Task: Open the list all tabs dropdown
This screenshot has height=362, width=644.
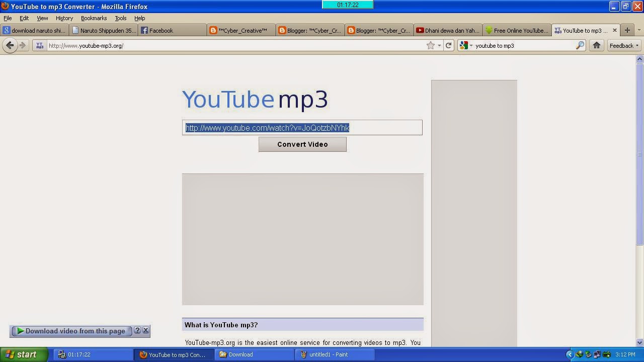Action: click(639, 30)
